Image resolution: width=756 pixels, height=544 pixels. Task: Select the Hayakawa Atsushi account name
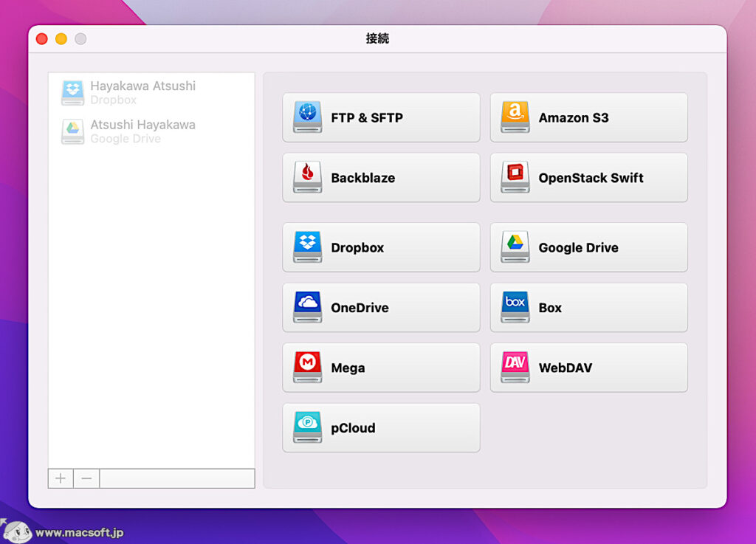(x=142, y=86)
